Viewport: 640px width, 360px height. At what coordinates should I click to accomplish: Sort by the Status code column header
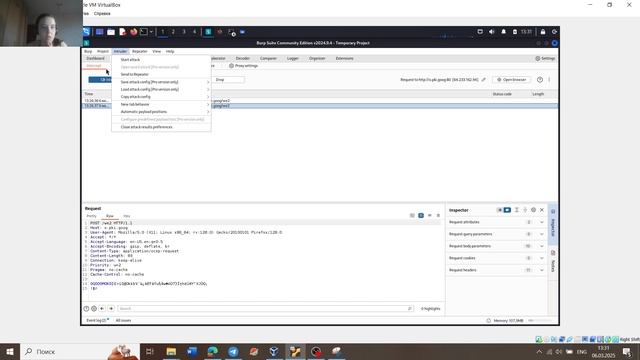coord(502,94)
